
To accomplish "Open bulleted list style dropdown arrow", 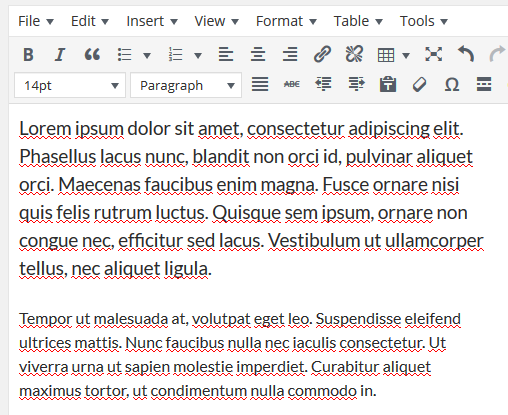I will click(147, 55).
